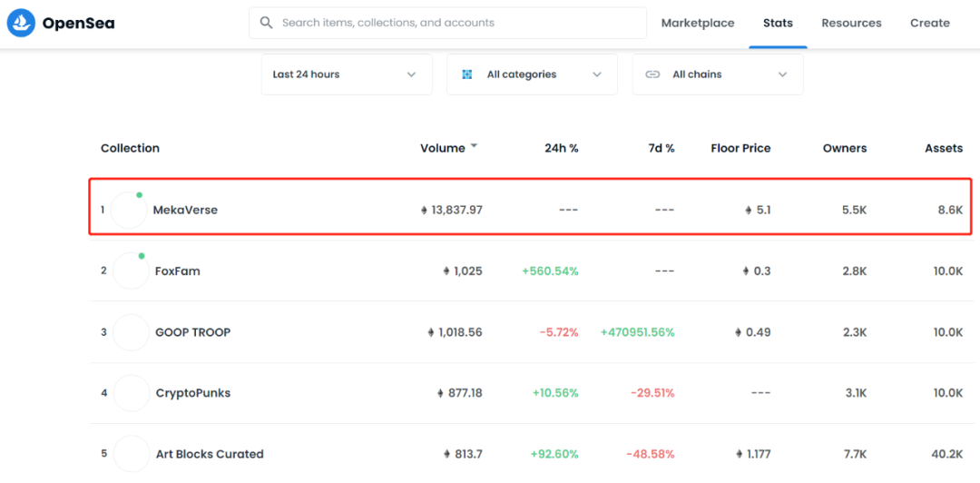Click the Volume sort arrow icon
Screen dimensions: 980x483
coord(474,146)
